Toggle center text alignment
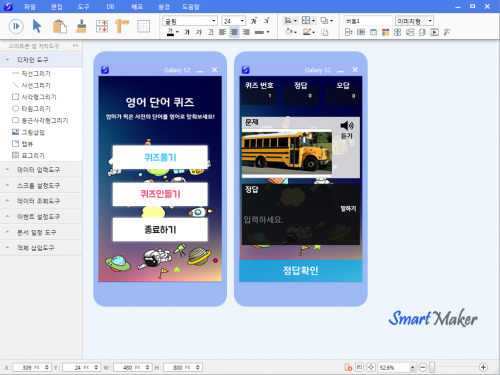Viewport: 500px width, 375px height. [234, 32]
